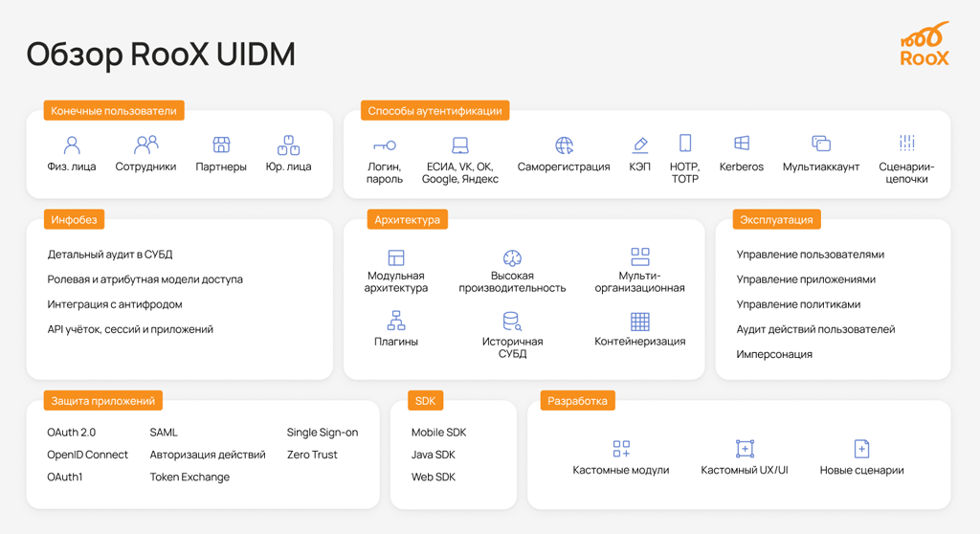Select the Сотрудники group icon
The height and width of the screenshot is (534, 980).
coord(146,145)
